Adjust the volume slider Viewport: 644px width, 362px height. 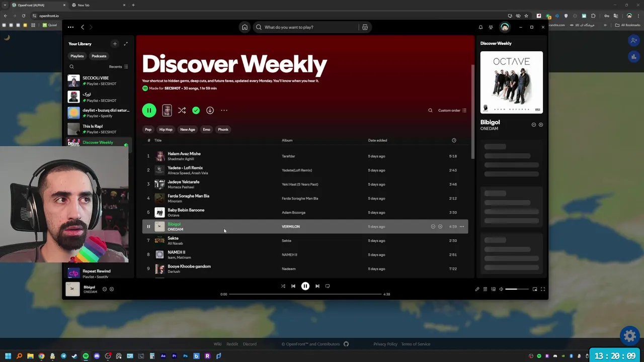click(517, 289)
